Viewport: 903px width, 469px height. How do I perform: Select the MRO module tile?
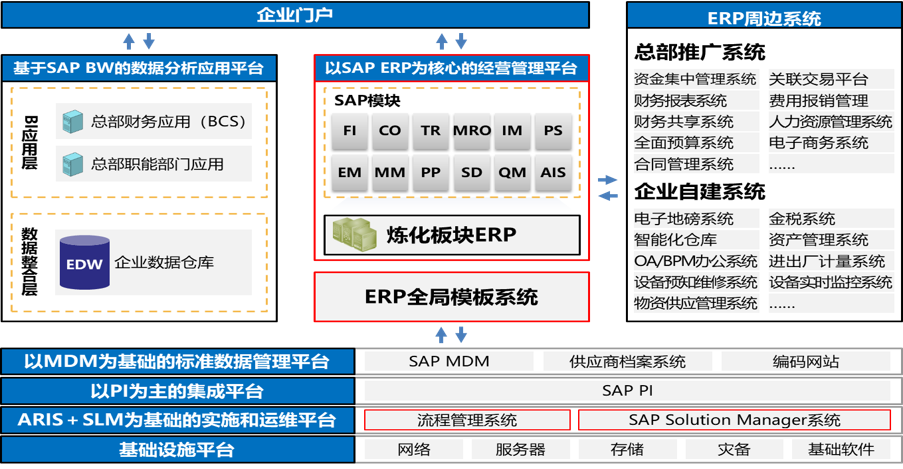click(x=472, y=130)
